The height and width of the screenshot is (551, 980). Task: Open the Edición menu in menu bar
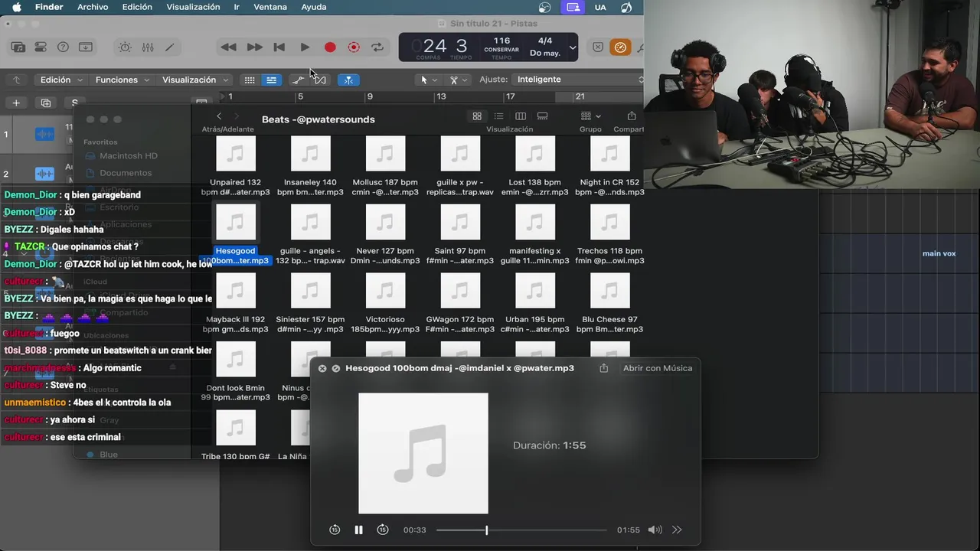[x=137, y=7]
